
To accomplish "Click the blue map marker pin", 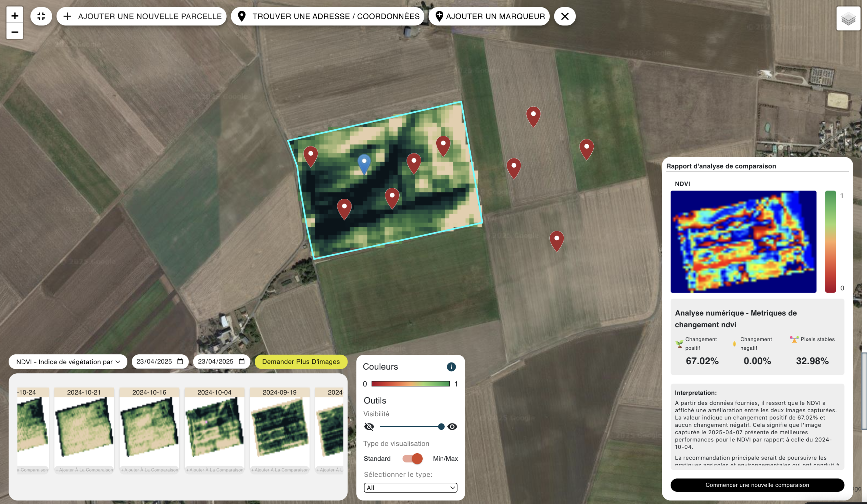I will coord(364,163).
